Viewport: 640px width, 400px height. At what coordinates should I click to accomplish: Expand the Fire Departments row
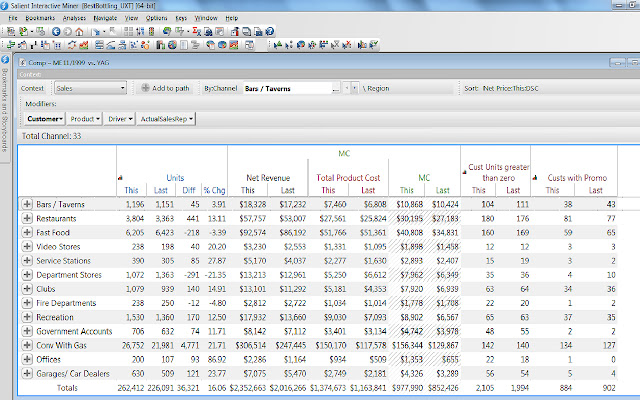pyautogui.click(x=27, y=302)
